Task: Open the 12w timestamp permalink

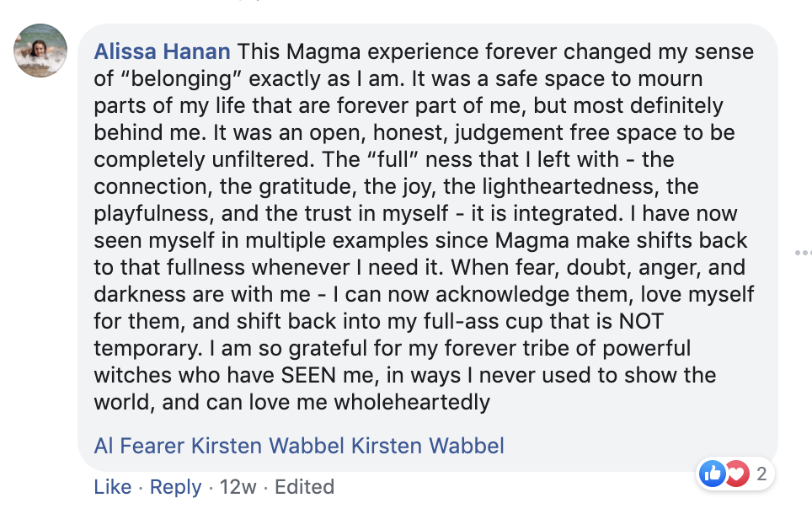Action: pyautogui.click(x=237, y=487)
